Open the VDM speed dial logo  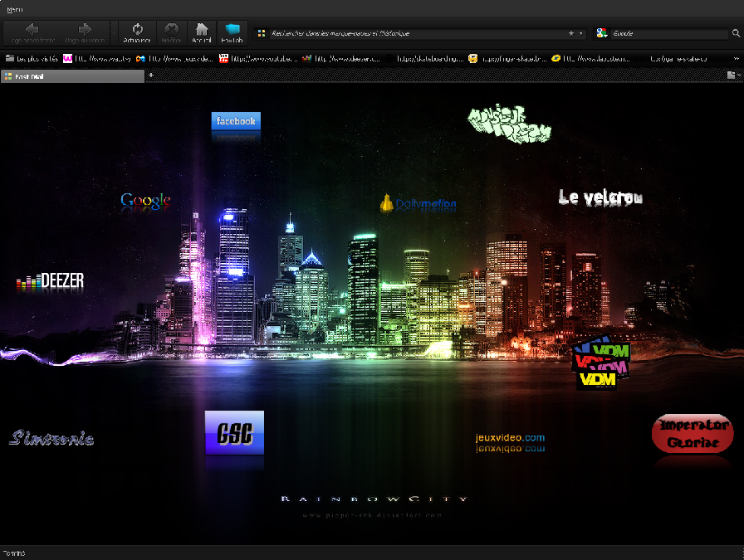pyautogui.click(x=600, y=363)
